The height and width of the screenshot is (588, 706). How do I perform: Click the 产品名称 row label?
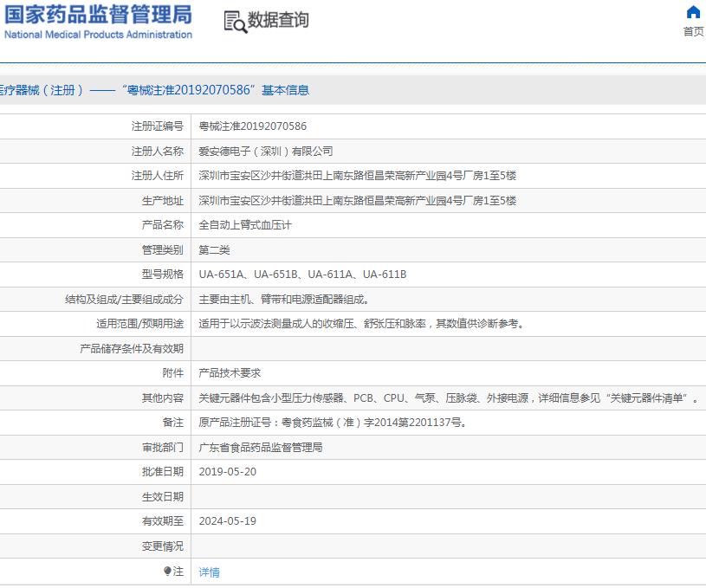pos(163,225)
